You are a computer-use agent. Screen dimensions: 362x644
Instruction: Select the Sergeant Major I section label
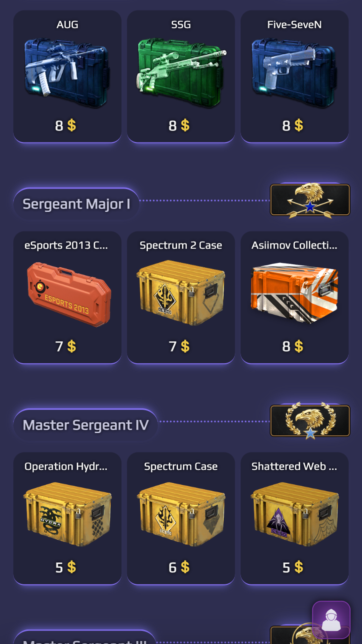(x=76, y=204)
